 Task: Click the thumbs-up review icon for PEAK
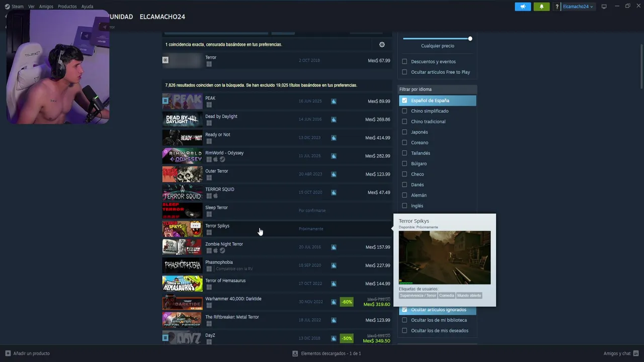click(334, 101)
